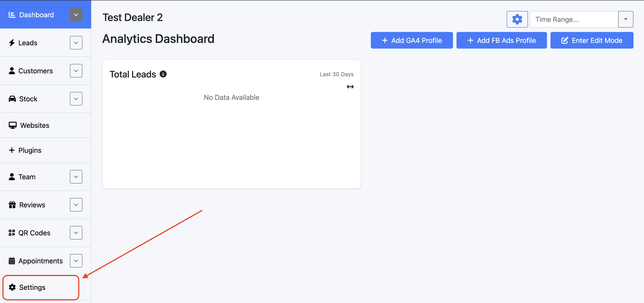Screen dimensions: 644x303
Task: Click the Appointments calendar icon
Action: [12, 261]
